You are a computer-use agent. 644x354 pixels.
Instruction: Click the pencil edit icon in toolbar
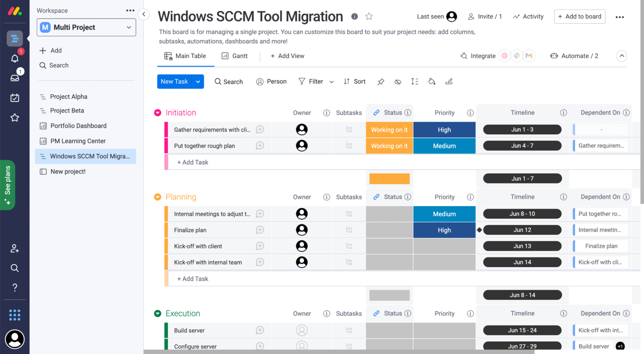tap(449, 81)
